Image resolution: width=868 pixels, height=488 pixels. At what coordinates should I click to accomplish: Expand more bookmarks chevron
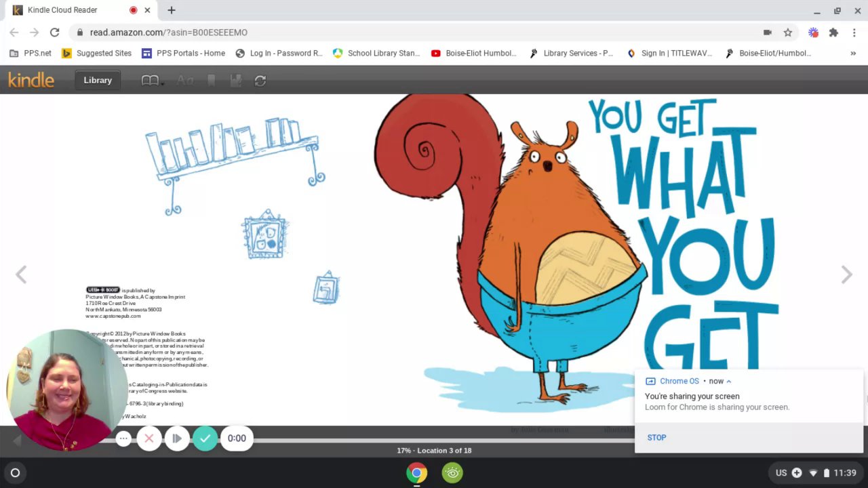853,53
